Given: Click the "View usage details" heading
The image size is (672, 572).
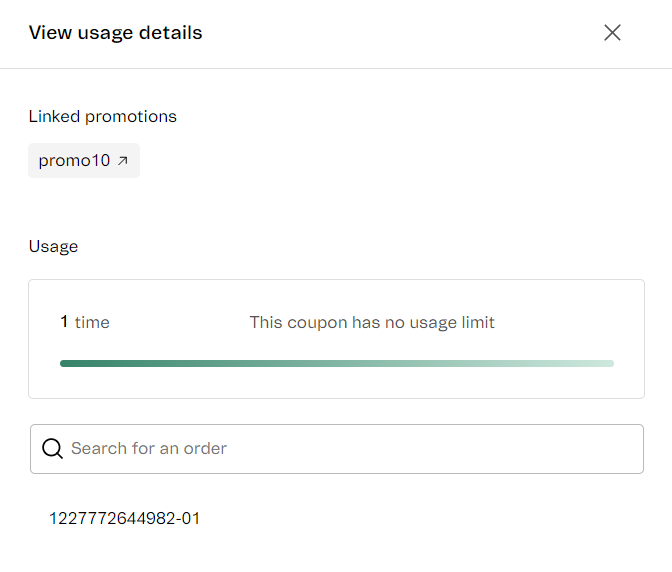Looking at the screenshot, I should (115, 33).
